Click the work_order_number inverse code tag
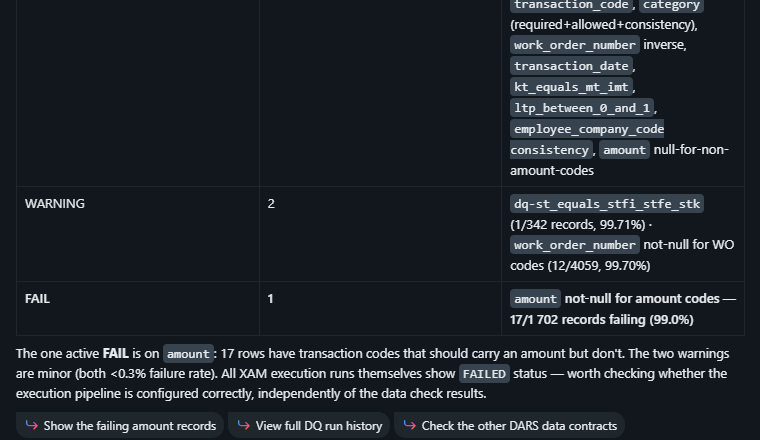This screenshot has height=440, width=760. click(x=575, y=45)
